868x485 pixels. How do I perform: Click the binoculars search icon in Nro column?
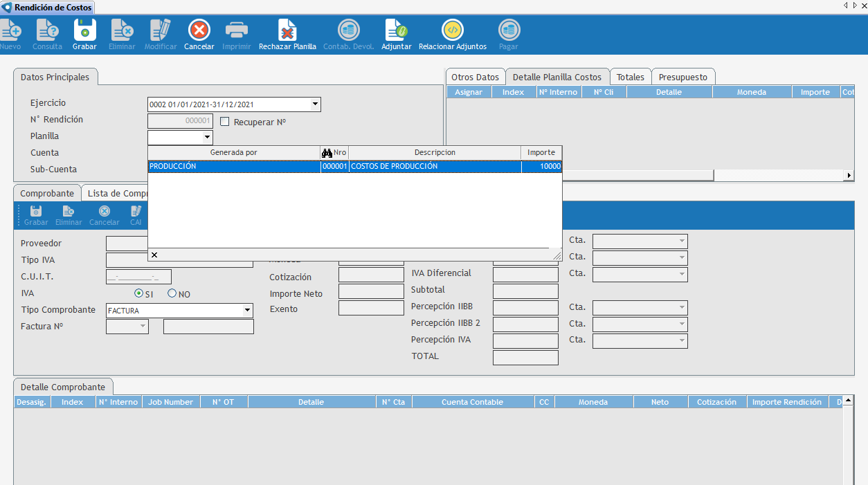pyautogui.click(x=327, y=153)
